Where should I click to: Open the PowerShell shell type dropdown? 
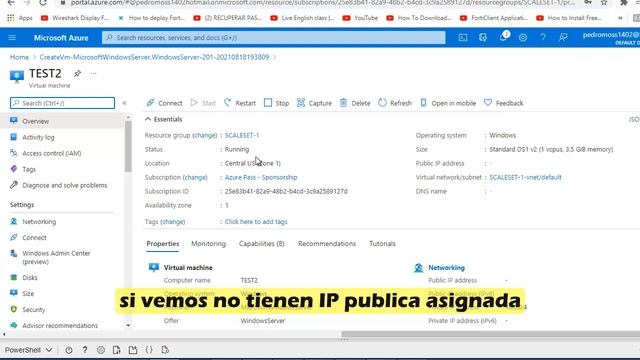click(x=28, y=350)
